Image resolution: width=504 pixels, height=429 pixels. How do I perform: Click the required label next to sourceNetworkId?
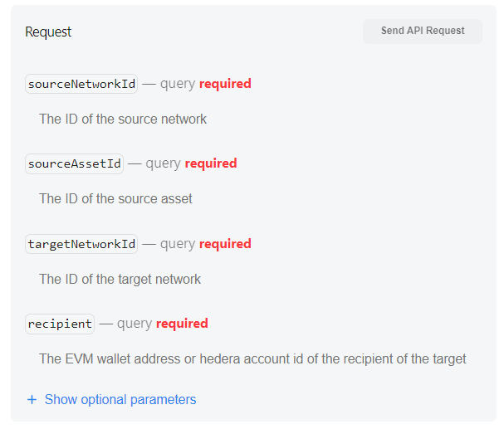tap(225, 84)
